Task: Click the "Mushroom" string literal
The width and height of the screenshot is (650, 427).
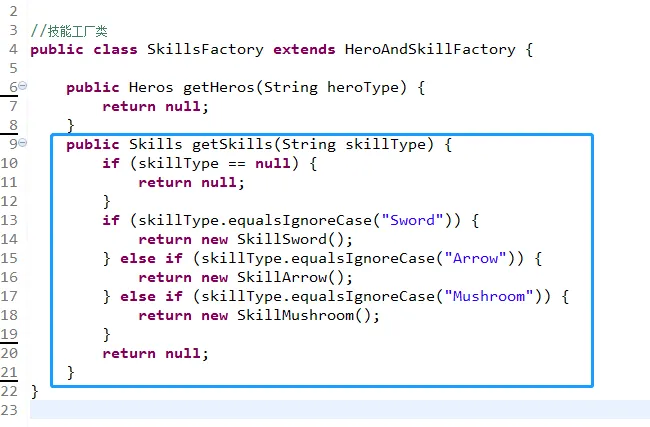Action: point(489,296)
